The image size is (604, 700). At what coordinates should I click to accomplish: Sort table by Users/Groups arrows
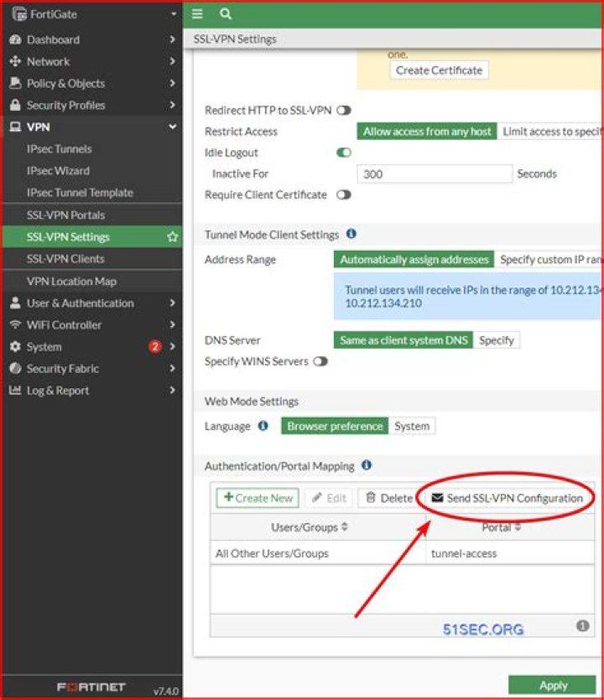(x=345, y=526)
